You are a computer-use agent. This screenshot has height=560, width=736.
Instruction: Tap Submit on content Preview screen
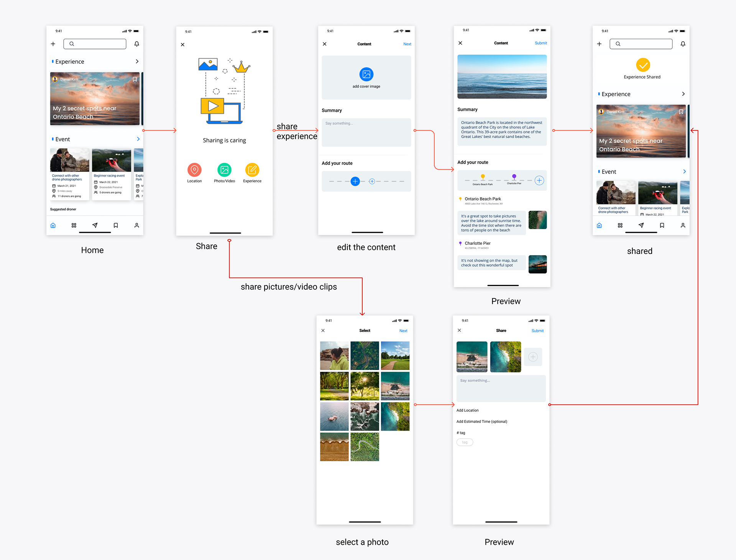point(541,43)
